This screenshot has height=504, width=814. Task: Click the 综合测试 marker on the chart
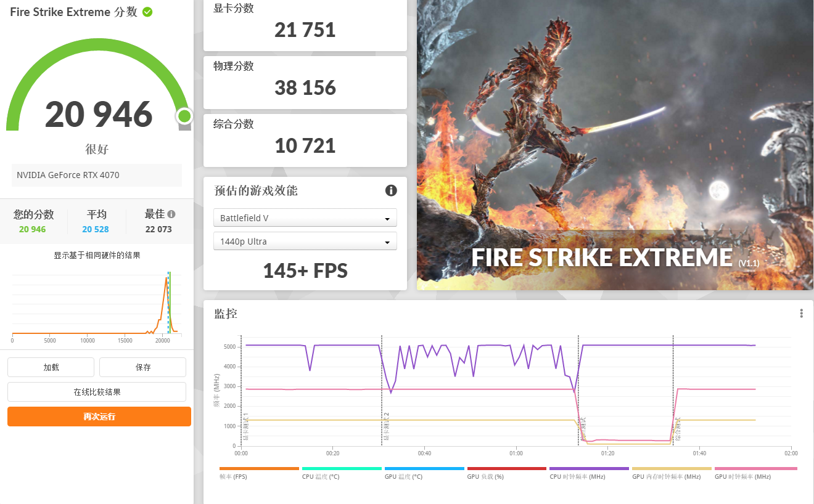(678, 429)
